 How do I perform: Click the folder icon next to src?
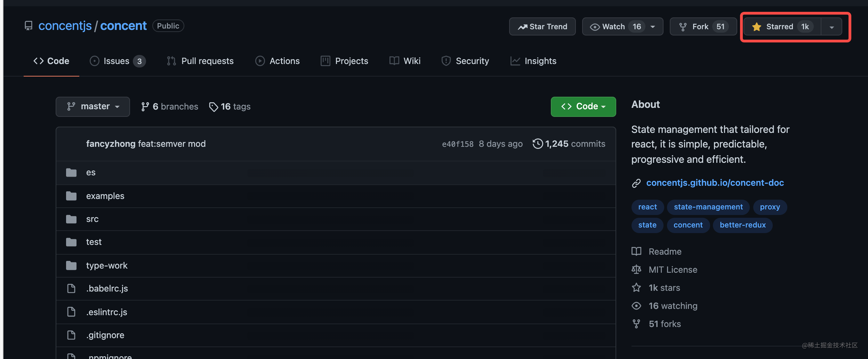click(x=71, y=219)
